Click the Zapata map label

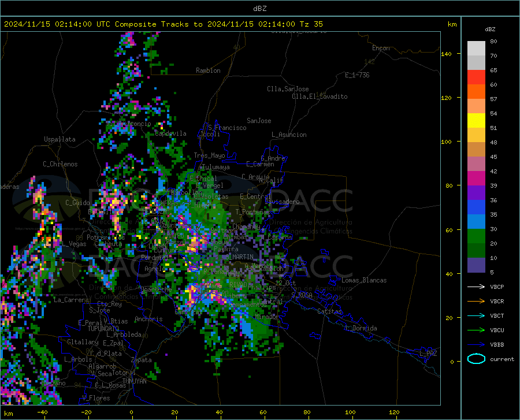point(142,360)
